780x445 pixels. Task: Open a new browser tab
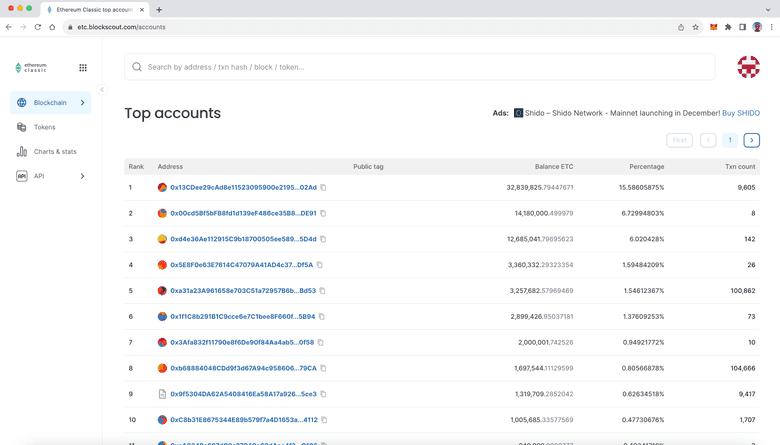tap(159, 9)
